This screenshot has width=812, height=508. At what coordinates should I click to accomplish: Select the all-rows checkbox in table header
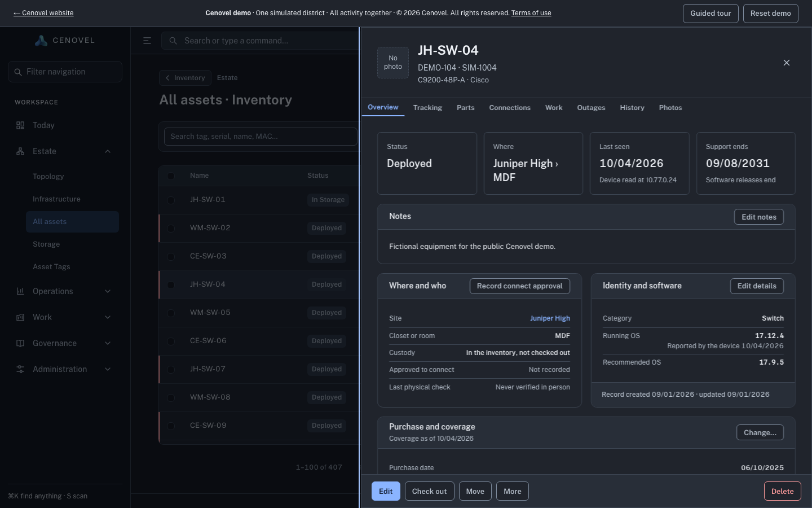(x=171, y=176)
